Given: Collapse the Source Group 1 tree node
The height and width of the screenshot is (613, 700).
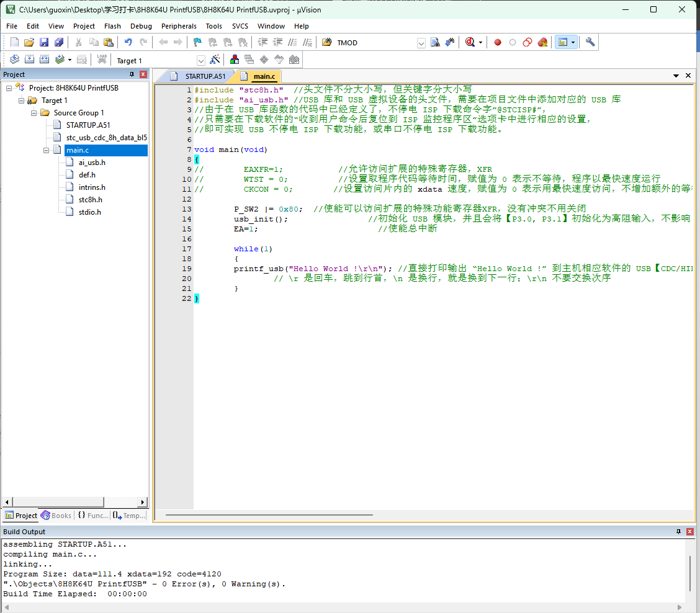Looking at the screenshot, I should (x=34, y=113).
